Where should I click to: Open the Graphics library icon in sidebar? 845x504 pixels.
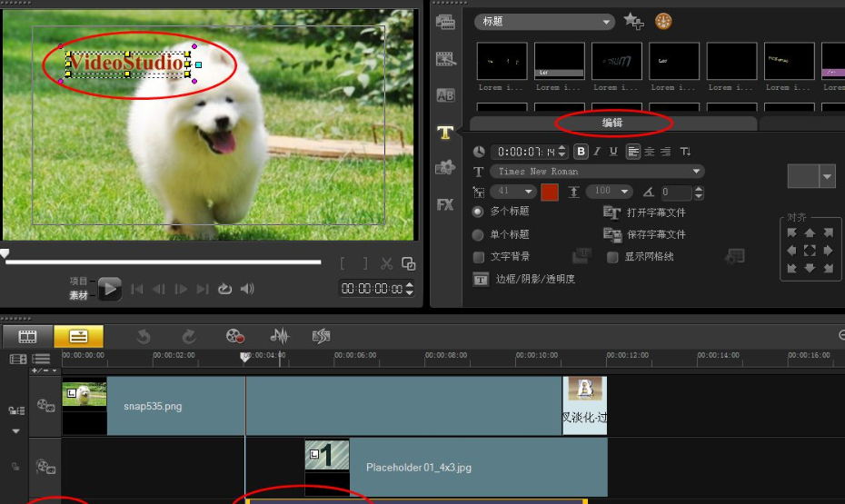tap(445, 168)
